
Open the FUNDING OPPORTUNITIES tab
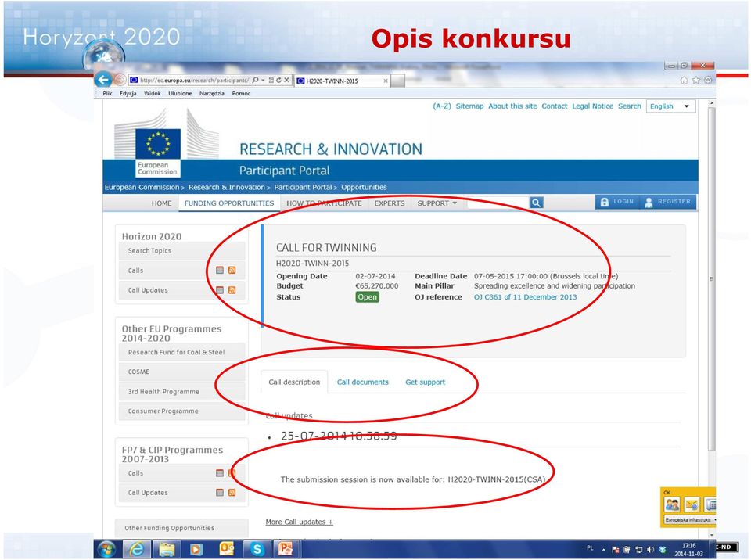[229, 203]
